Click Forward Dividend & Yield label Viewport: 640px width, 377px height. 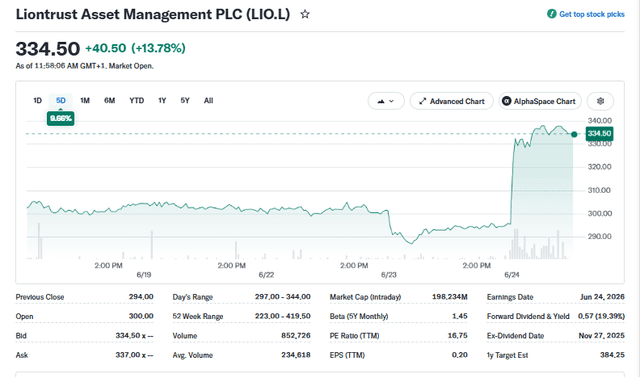click(528, 316)
